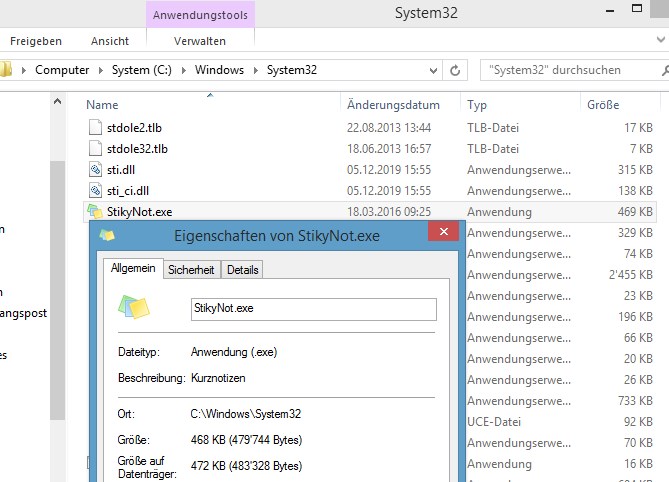
Task: Click the 469 KB size cell
Action: [635, 212]
